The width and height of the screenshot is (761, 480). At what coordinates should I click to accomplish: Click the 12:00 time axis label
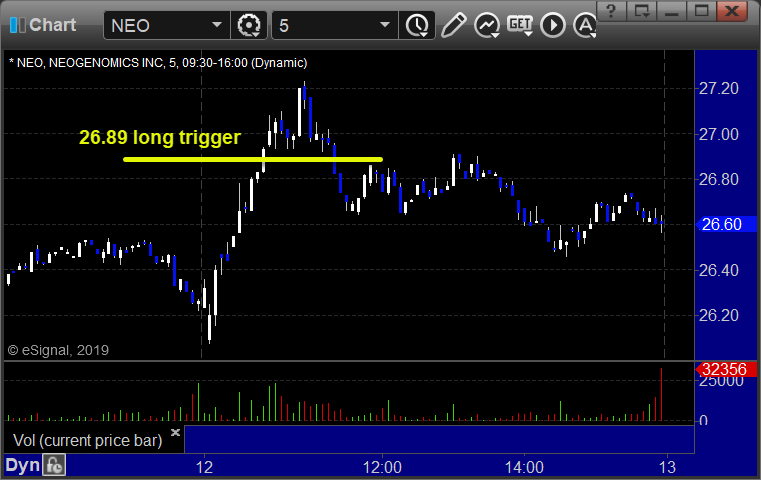382,467
